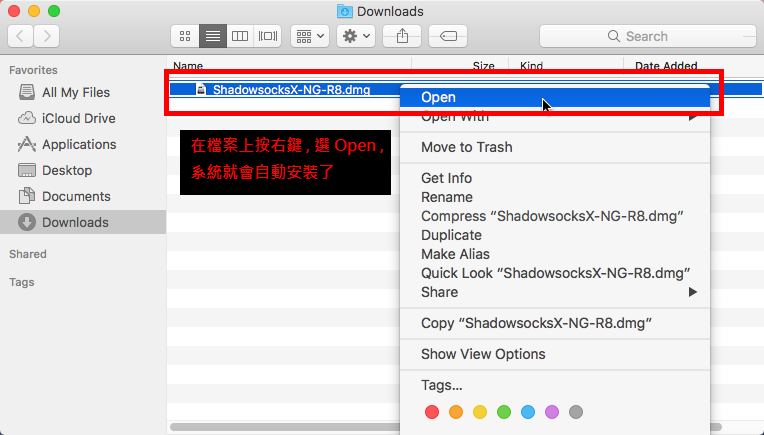Viewport: 764px width, 435px height.
Task: Switch to column view in toolbar
Action: point(240,36)
